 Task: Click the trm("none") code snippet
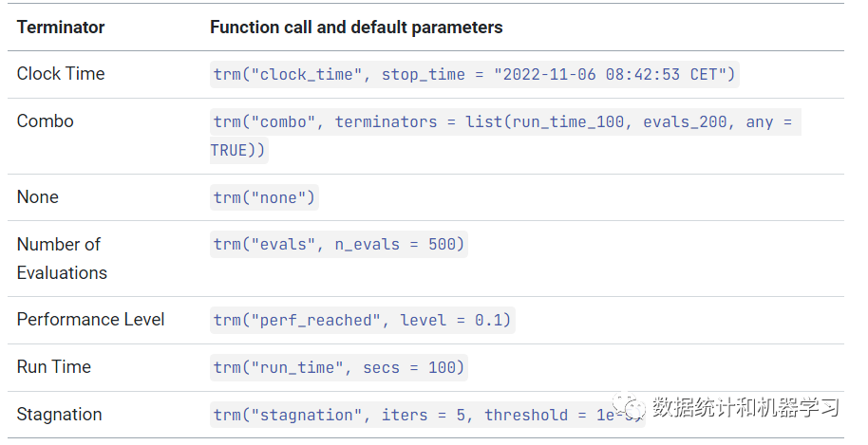tap(264, 197)
